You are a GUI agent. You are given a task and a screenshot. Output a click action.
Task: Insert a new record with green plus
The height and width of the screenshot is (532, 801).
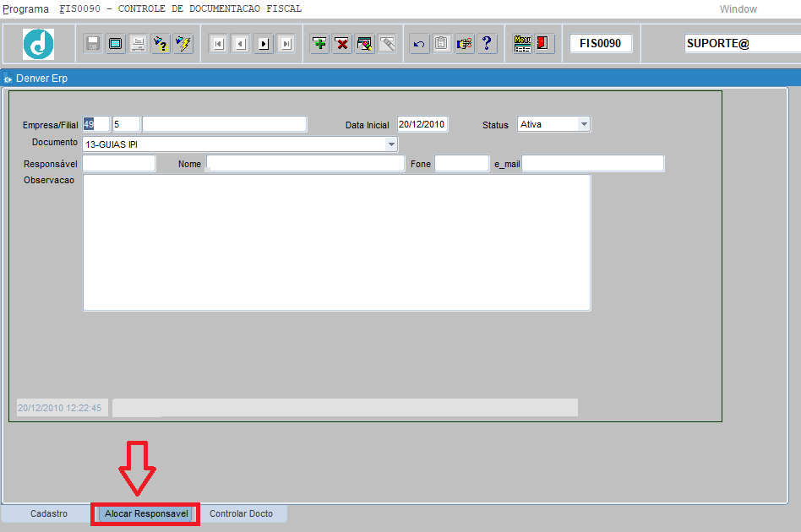pyautogui.click(x=319, y=44)
